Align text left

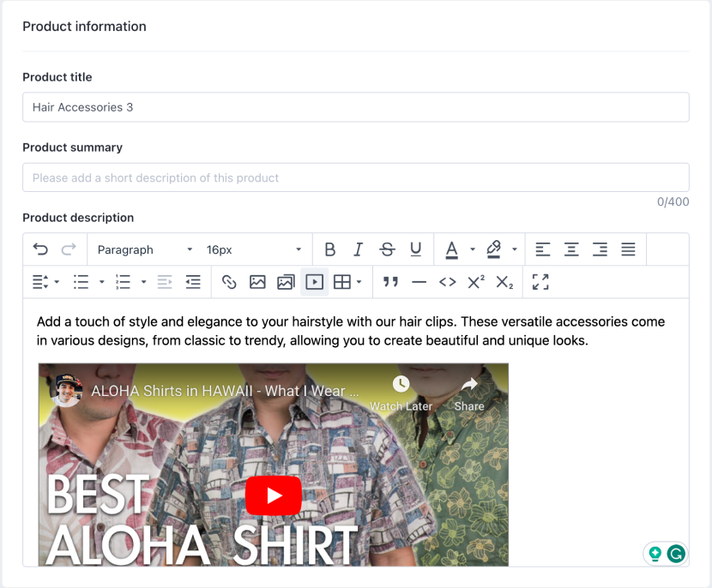(x=543, y=249)
